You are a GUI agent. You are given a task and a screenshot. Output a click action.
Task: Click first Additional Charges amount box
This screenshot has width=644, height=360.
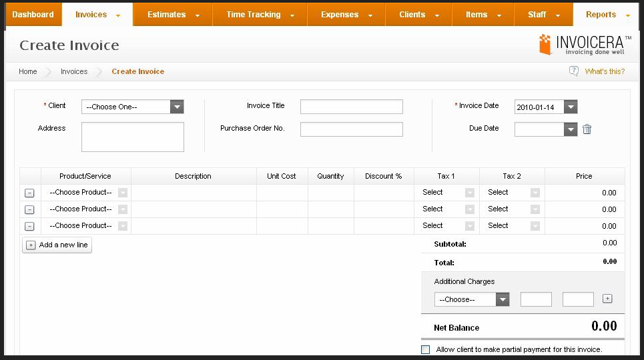[x=536, y=299]
